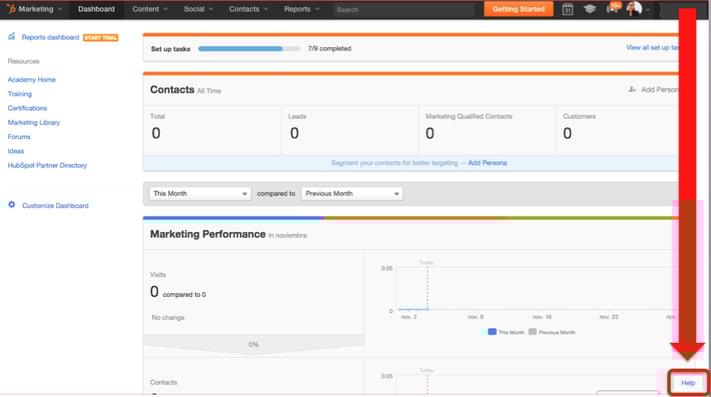Open the Marketing Library link
The image size is (711, 397).
tap(34, 122)
